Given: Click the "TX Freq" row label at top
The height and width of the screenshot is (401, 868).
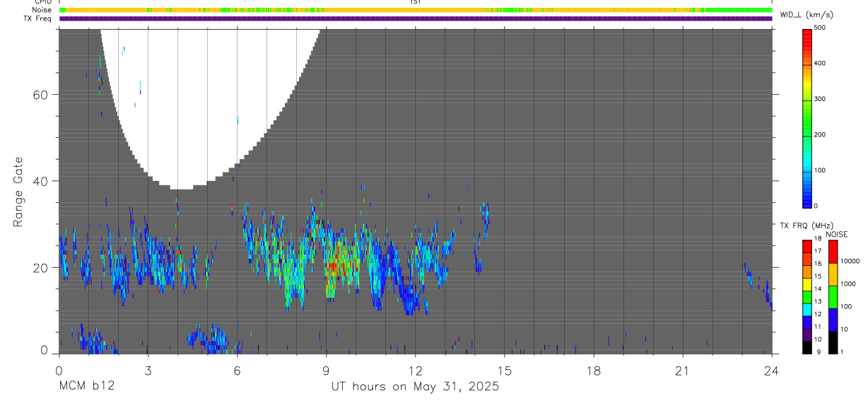Looking at the screenshot, I should coord(39,18).
